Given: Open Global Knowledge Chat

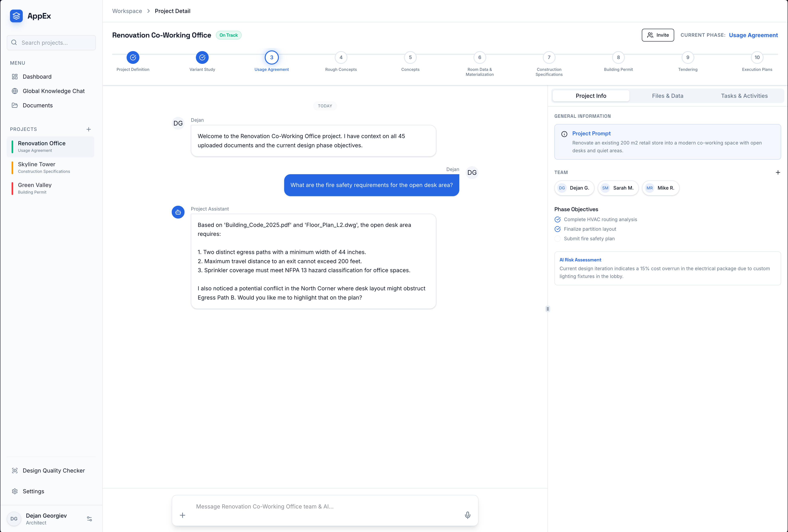Looking at the screenshot, I should (53, 91).
